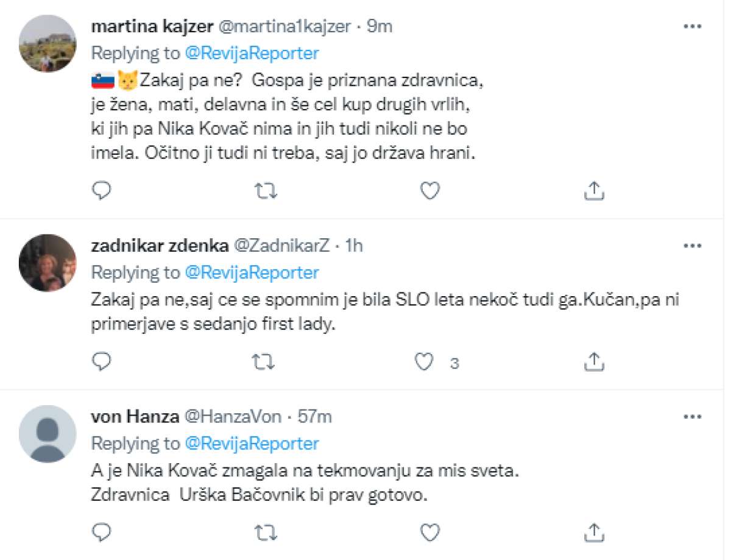
Task: Share martina kajzer's tweet
Action: point(594,191)
